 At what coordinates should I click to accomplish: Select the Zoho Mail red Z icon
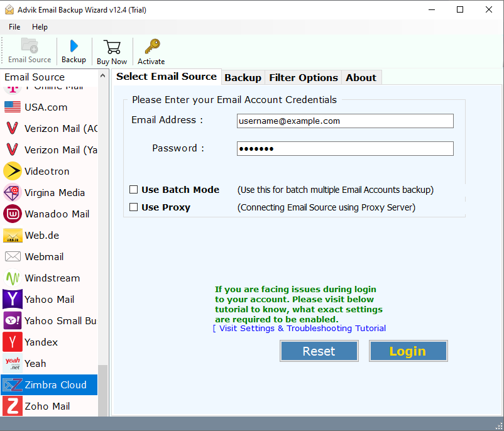click(13, 406)
